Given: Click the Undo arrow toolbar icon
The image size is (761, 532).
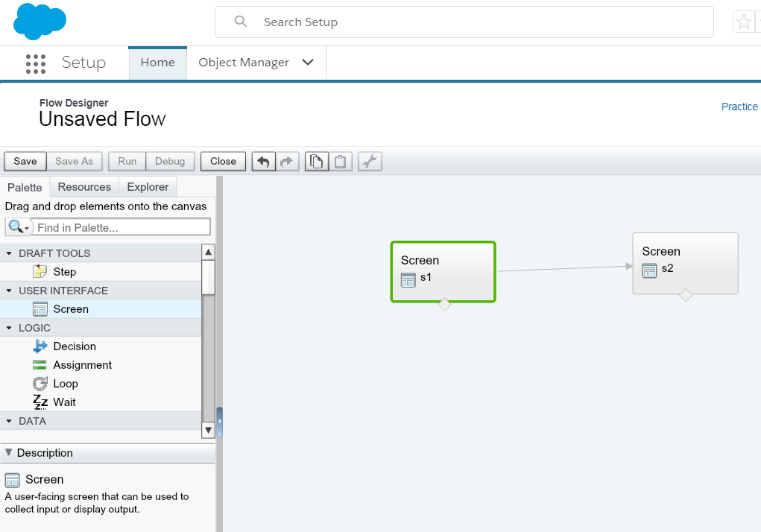Looking at the screenshot, I should [263, 162].
